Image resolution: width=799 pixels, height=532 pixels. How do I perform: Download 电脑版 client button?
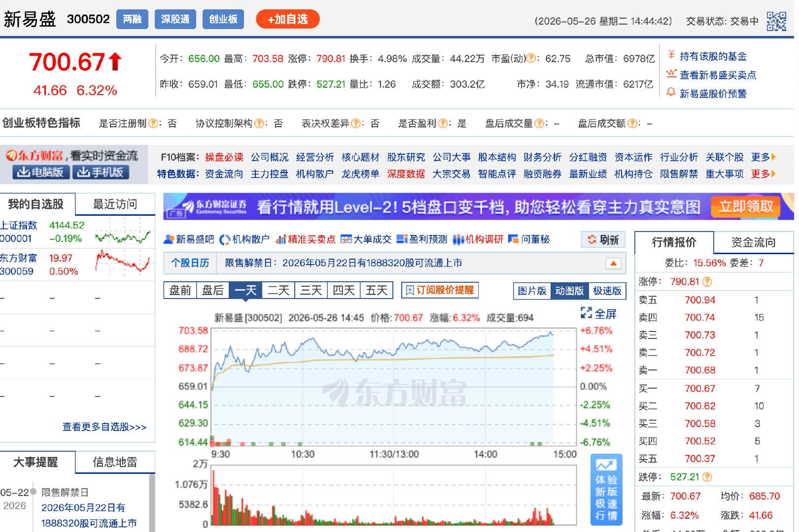42,172
